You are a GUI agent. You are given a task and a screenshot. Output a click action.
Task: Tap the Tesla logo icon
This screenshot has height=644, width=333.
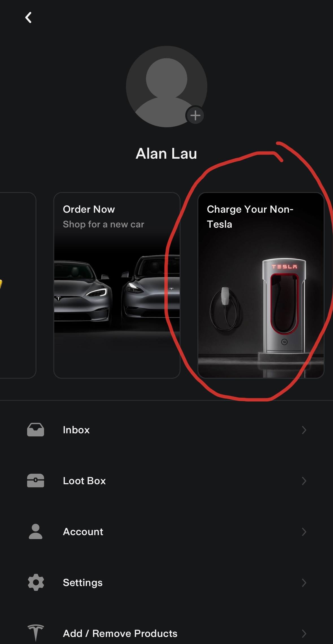coord(36,633)
